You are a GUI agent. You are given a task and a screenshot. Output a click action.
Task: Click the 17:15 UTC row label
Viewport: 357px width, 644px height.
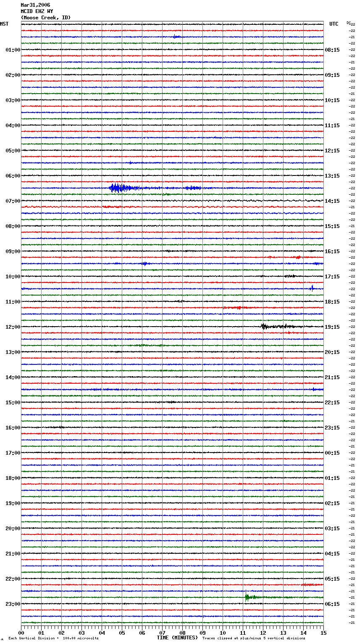332,277
